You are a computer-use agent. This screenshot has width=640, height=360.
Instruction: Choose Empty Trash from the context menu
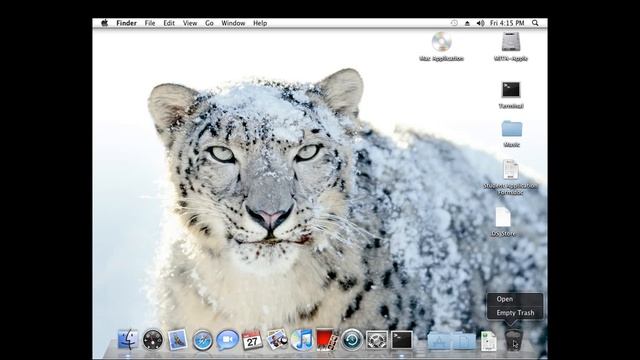pos(515,313)
